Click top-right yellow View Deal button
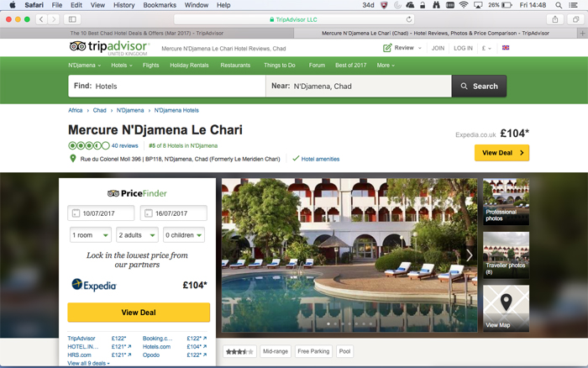Image resolution: width=588 pixels, height=368 pixels. point(501,153)
